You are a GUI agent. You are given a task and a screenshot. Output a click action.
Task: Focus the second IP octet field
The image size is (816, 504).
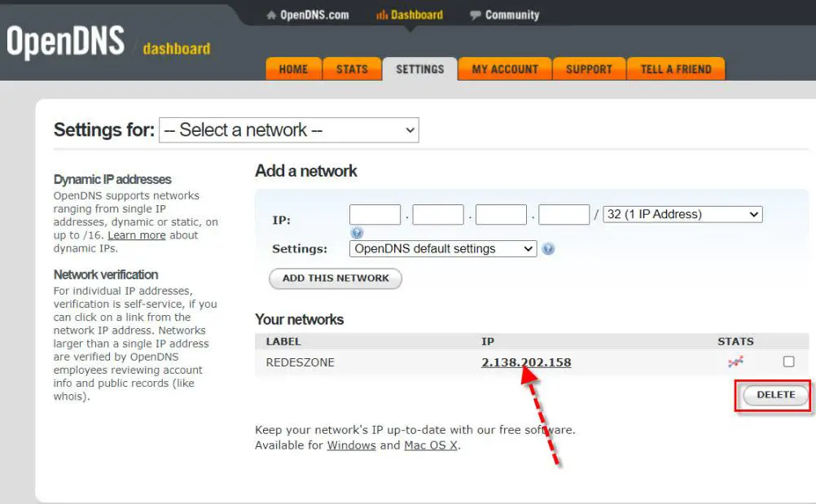tap(438, 214)
